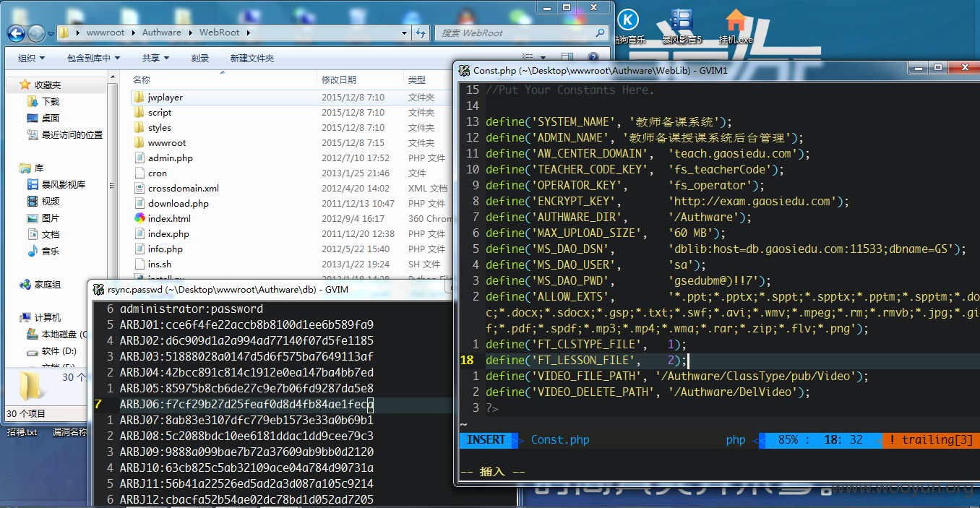Select 音乐 library in navigation pane

pyautogui.click(x=43, y=251)
